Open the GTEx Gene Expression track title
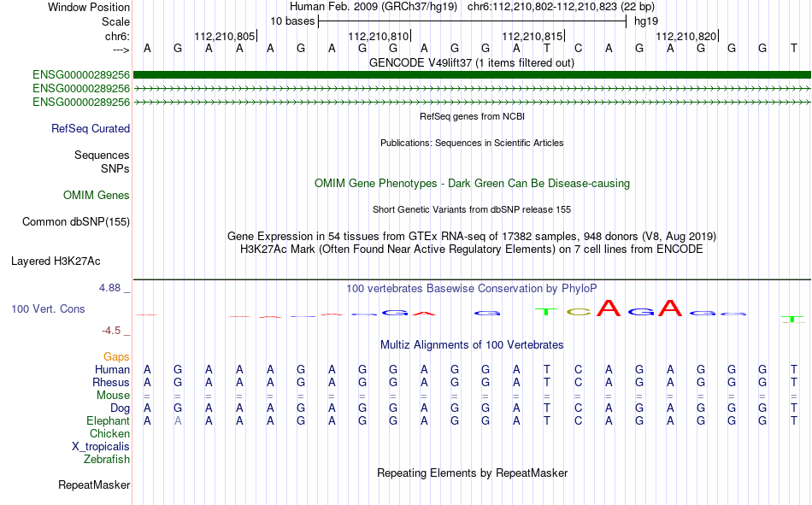 pos(472,236)
